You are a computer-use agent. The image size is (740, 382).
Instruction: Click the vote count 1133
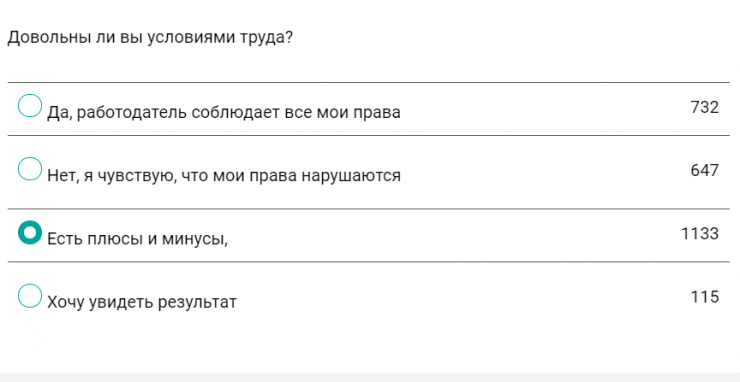pyautogui.click(x=700, y=233)
